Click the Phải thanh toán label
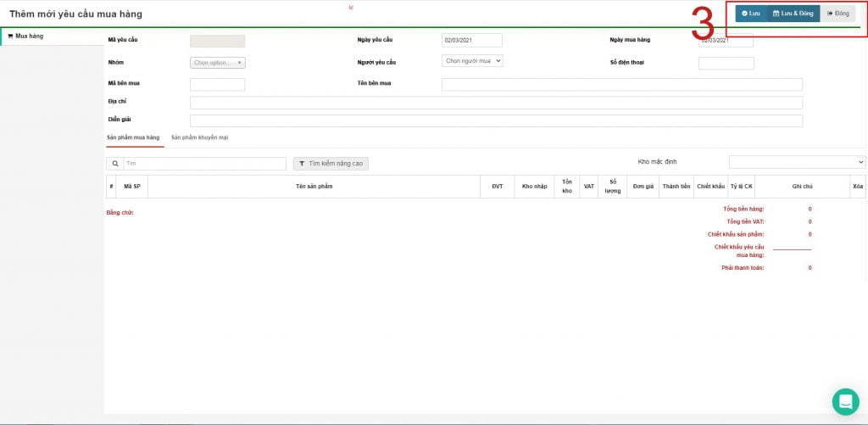The width and height of the screenshot is (868, 425). coord(743,268)
